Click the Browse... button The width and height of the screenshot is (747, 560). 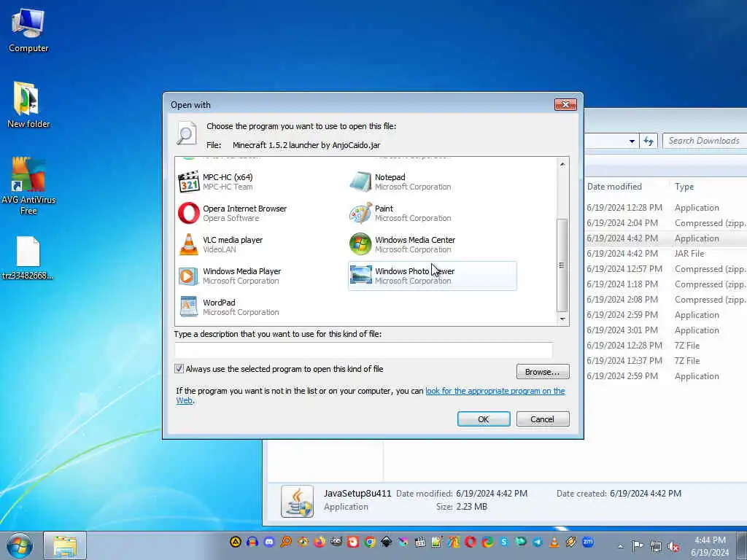(x=543, y=372)
